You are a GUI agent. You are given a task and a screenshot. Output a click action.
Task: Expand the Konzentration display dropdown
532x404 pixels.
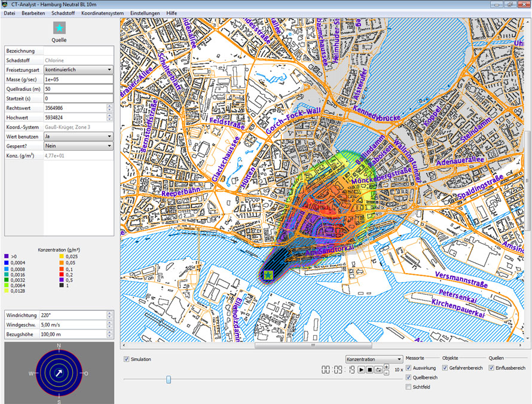tap(374, 359)
